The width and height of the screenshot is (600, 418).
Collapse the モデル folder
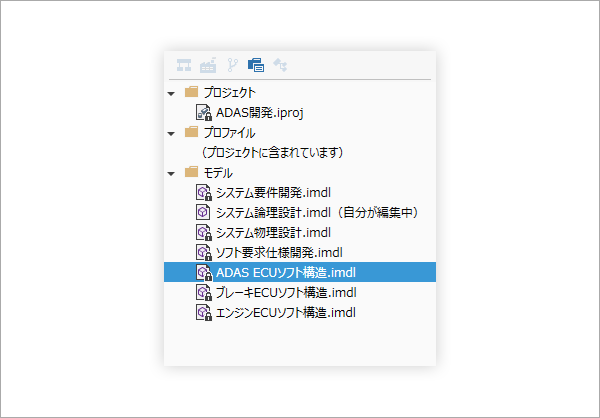pos(171,174)
